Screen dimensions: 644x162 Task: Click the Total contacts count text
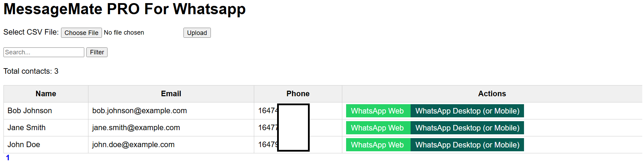31,71
